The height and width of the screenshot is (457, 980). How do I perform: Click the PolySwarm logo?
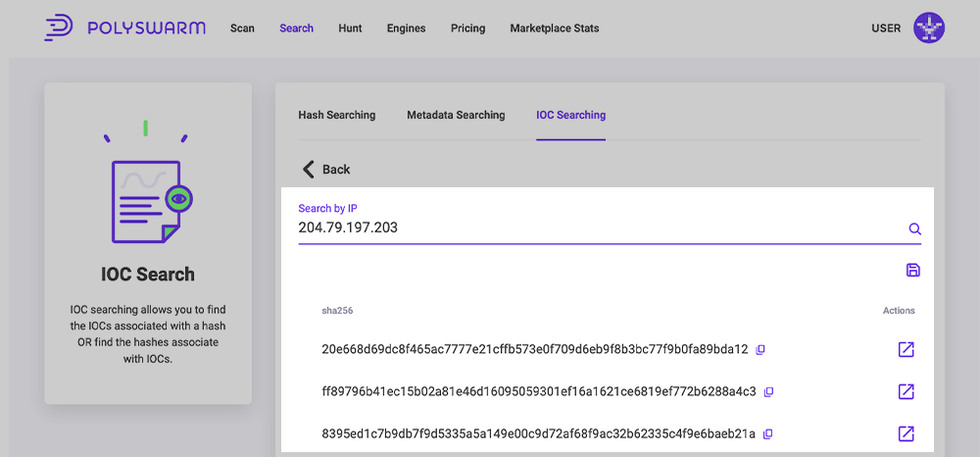pos(124,28)
